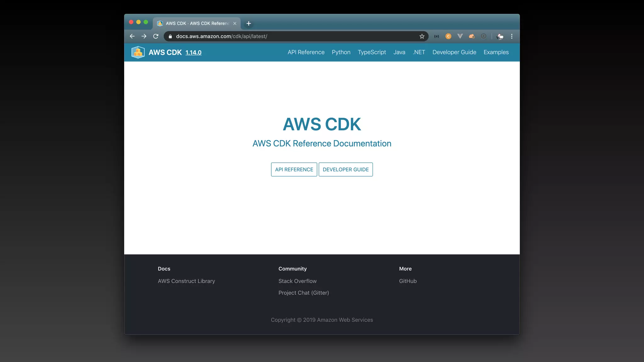Reload the page
The image size is (644, 362).
tap(156, 36)
